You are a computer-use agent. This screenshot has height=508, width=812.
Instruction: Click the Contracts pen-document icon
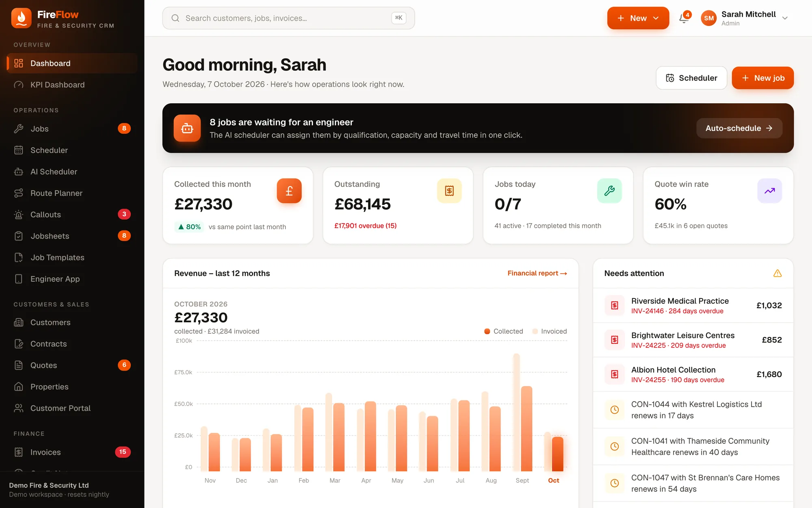point(19,344)
